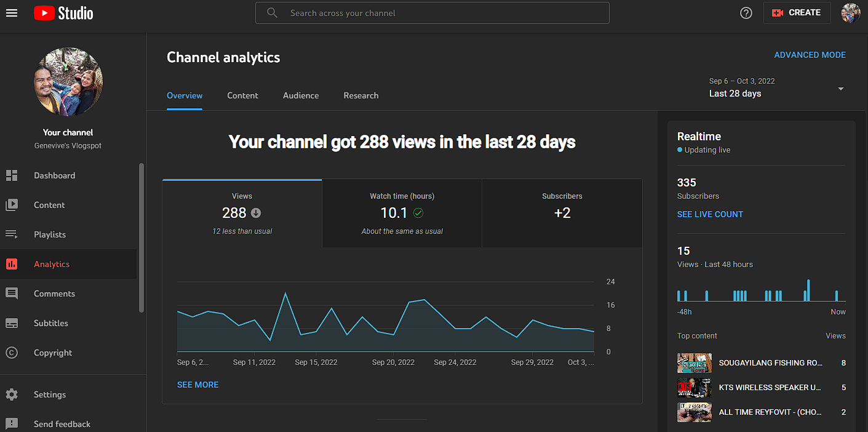868x432 pixels.
Task: Click the '12 less than usual' text
Action: click(242, 231)
